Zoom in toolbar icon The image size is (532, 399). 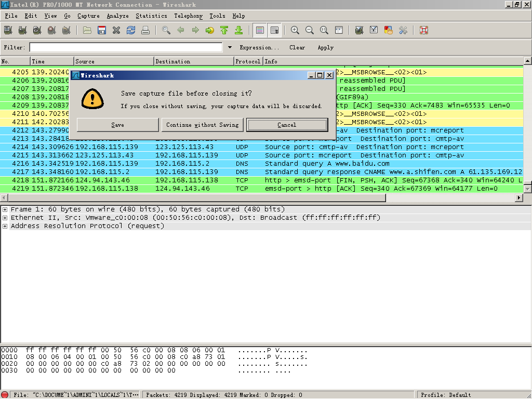click(295, 30)
